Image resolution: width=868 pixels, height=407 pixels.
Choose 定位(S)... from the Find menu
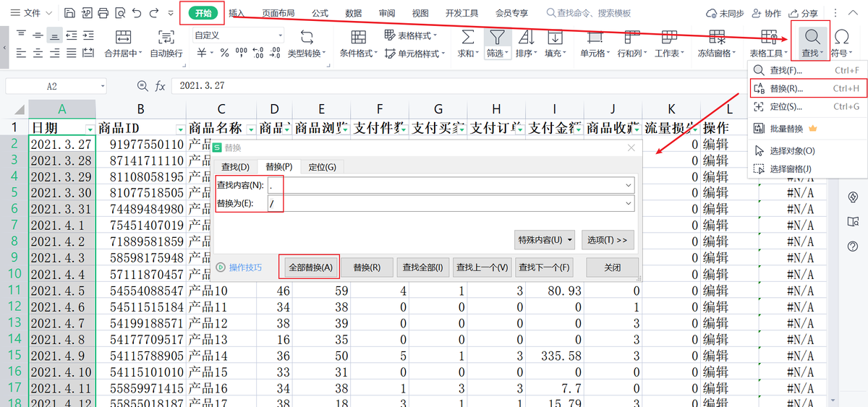tap(807, 106)
